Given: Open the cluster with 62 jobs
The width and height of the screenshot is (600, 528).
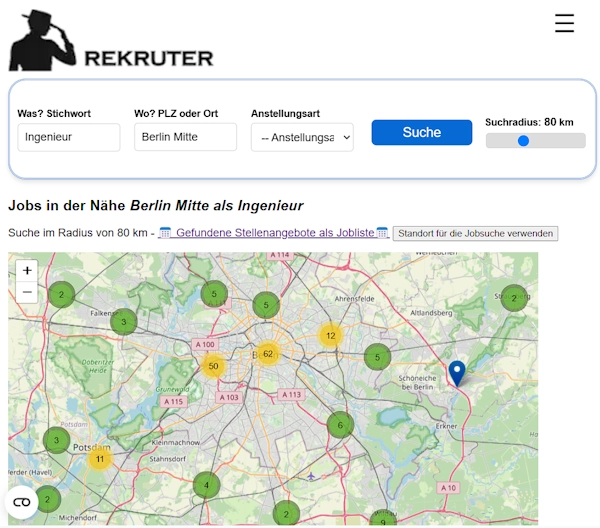Looking at the screenshot, I should (x=268, y=354).
